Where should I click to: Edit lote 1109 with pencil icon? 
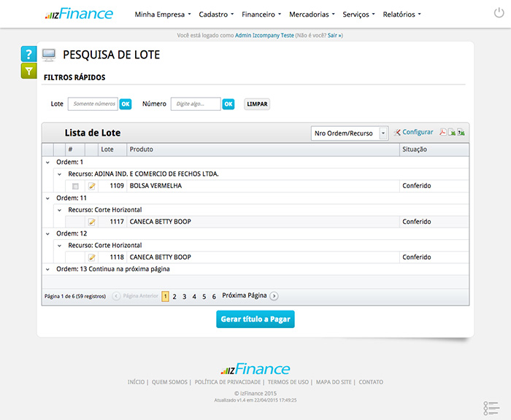(92, 186)
